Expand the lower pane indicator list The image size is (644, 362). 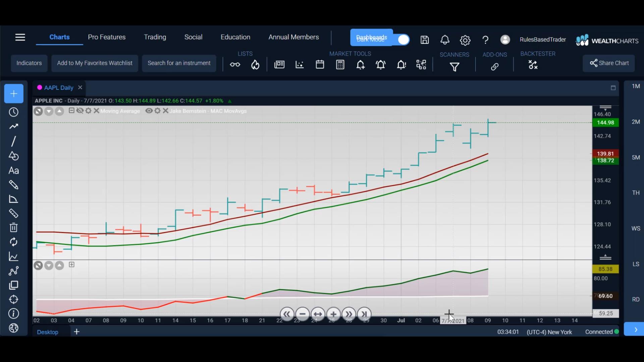click(x=71, y=265)
